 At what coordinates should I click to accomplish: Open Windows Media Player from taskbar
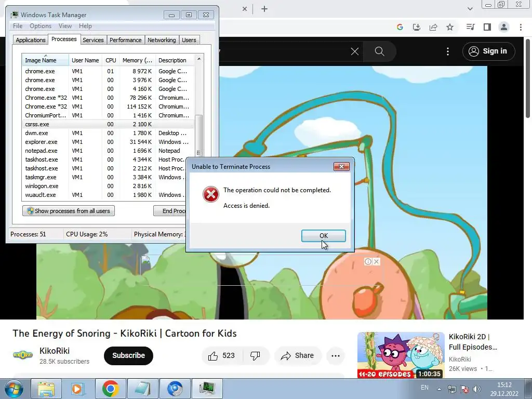tap(78, 389)
